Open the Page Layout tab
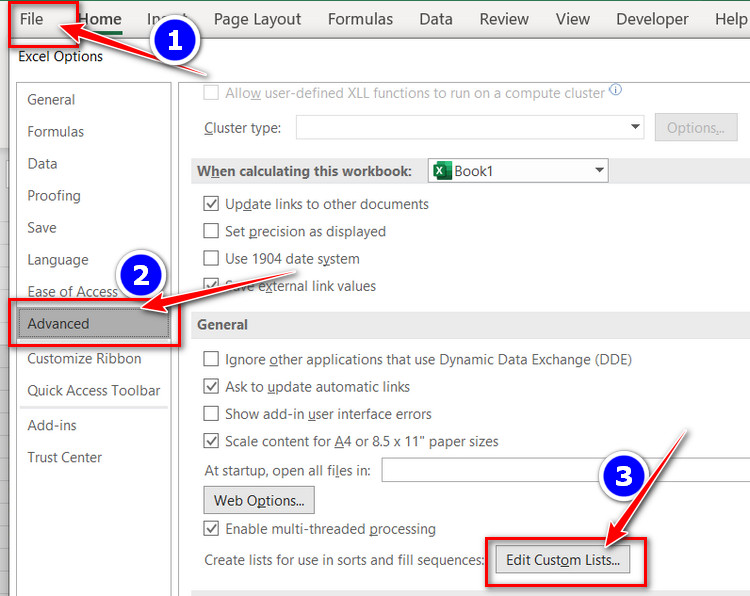 (x=257, y=19)
